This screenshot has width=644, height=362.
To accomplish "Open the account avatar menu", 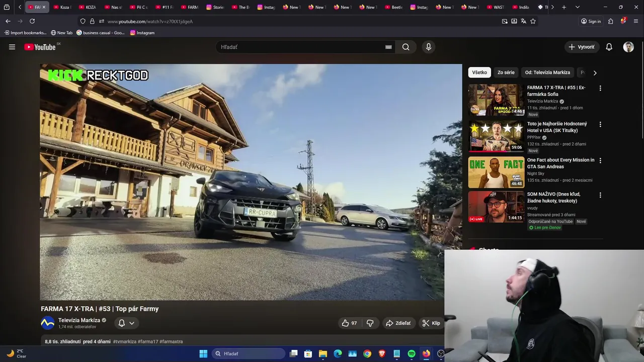I will (628, 47).
